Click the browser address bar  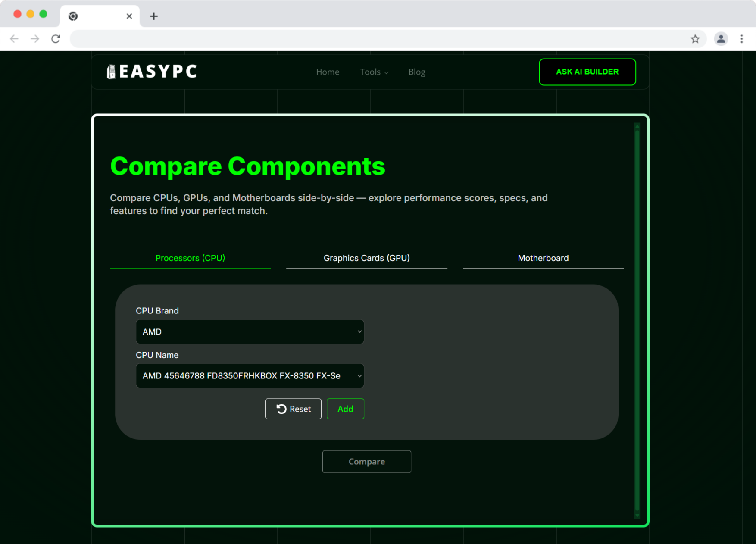coord(379,39)
